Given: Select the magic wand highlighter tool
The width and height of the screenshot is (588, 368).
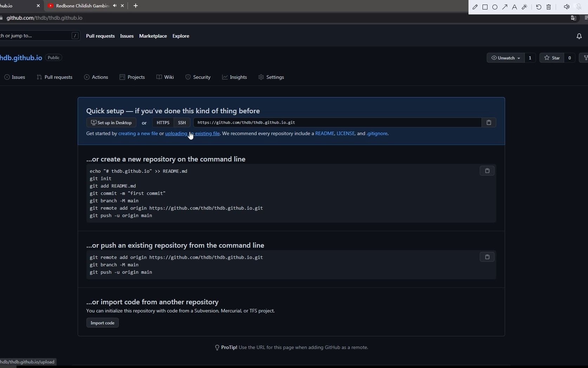Looking at the screenshot, I should (524, 7).
